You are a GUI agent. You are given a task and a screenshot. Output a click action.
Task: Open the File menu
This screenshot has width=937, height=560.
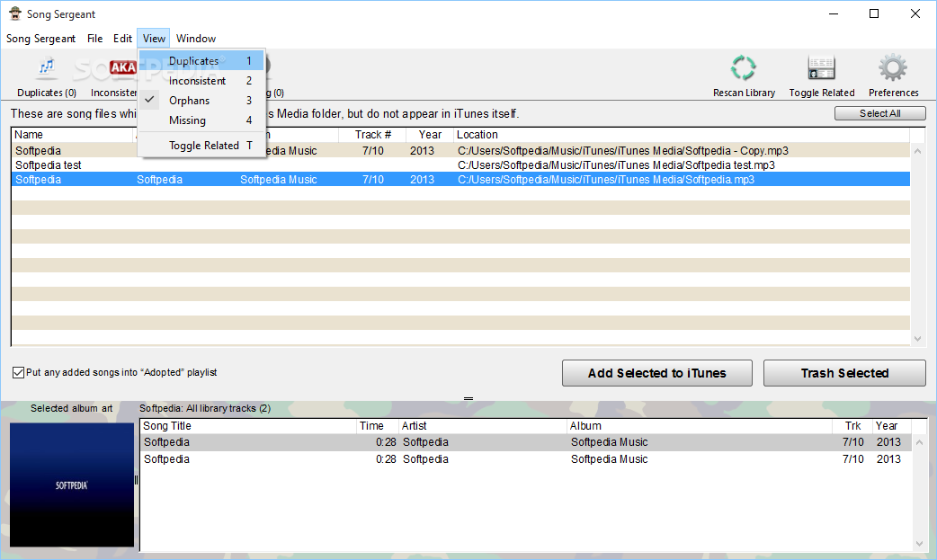click(x=94, y=39)
